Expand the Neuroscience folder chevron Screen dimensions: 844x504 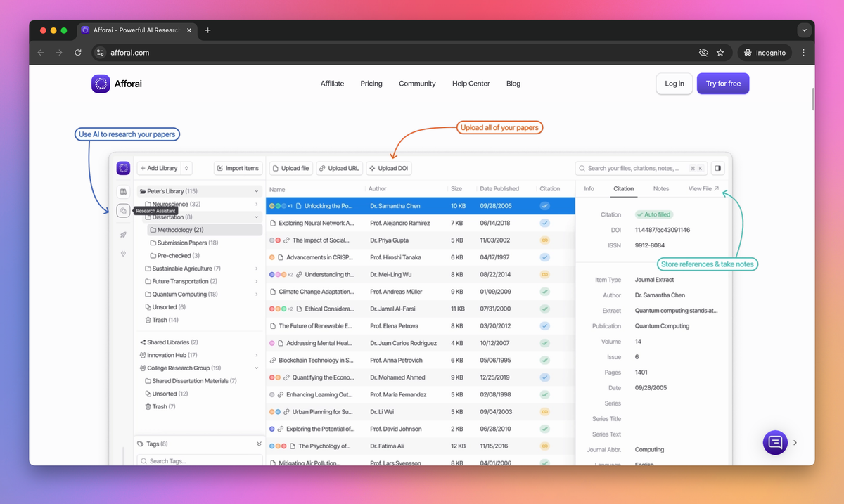tap(257, 204)
